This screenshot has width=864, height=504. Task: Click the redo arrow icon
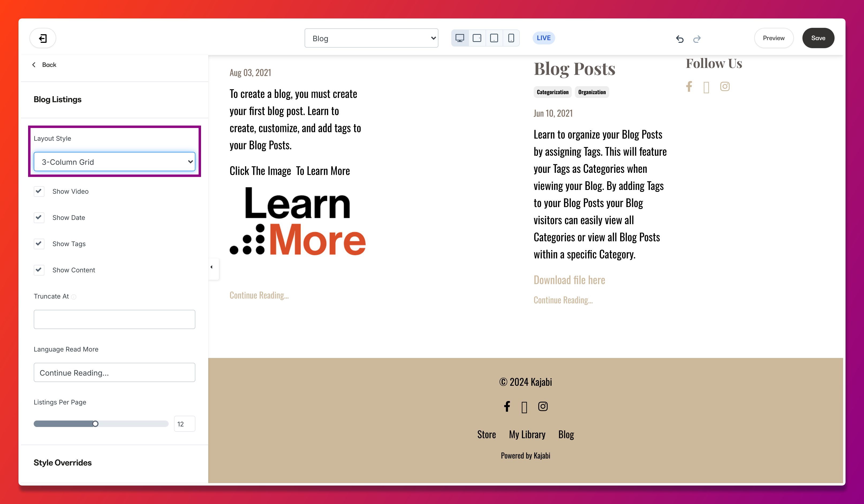[x=697, y=39]
